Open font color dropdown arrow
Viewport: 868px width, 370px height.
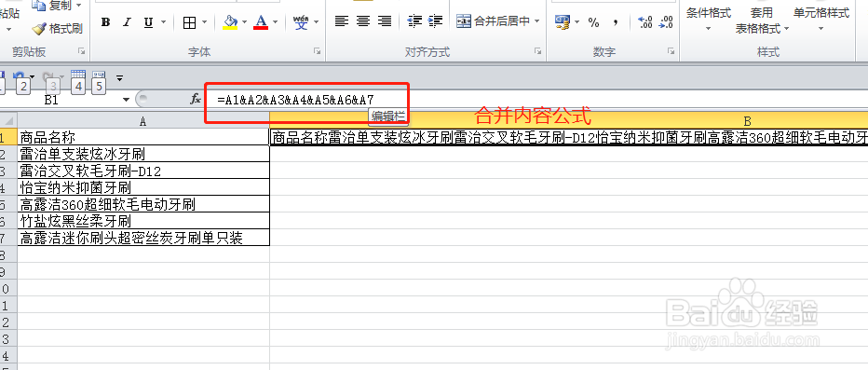[x=275, y=22]
